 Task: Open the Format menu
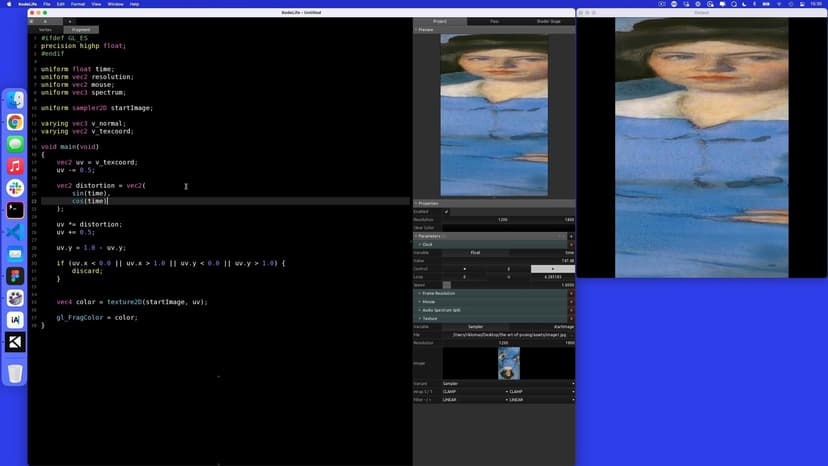click(x=75, y=4)
